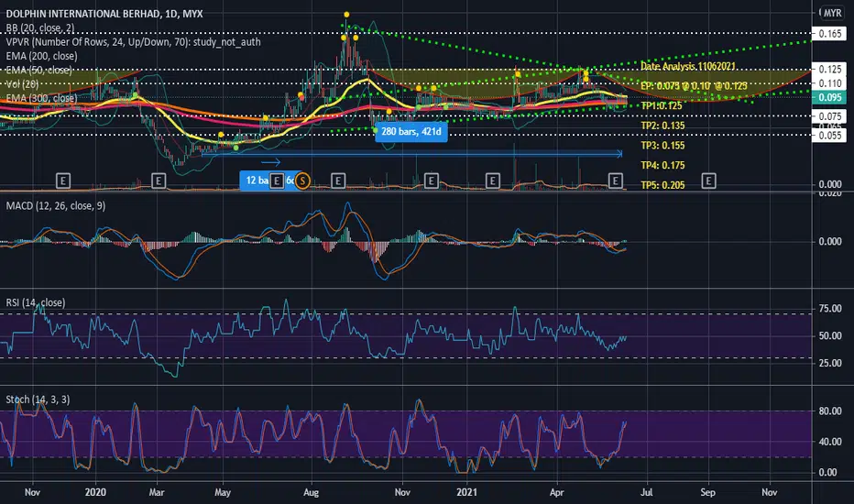854x504 pixels.
Task: Click the earnings E marker above Mar
Action: [159, 181]
